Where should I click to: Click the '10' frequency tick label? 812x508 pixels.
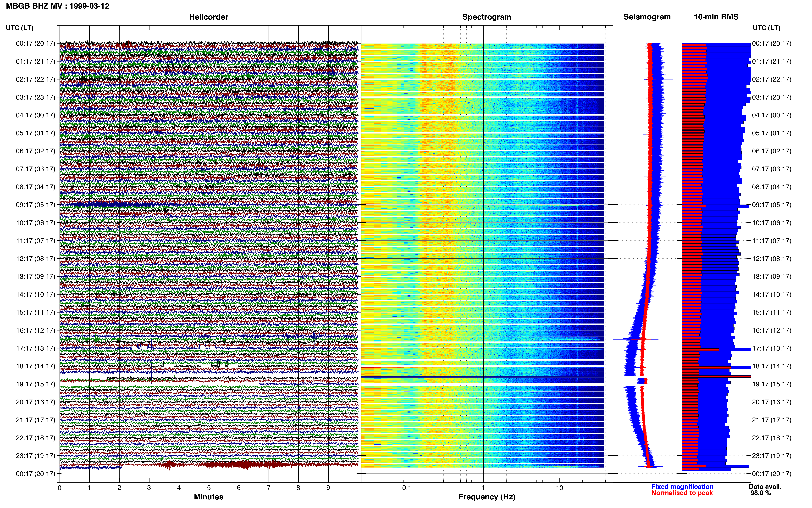(x=559, y=487)
